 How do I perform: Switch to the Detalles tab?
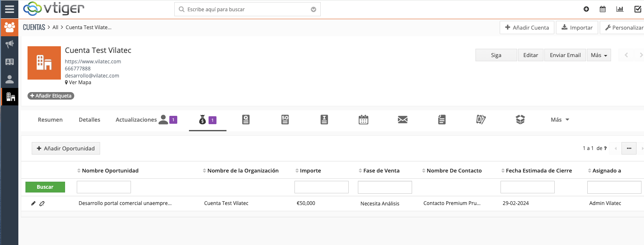89,120
